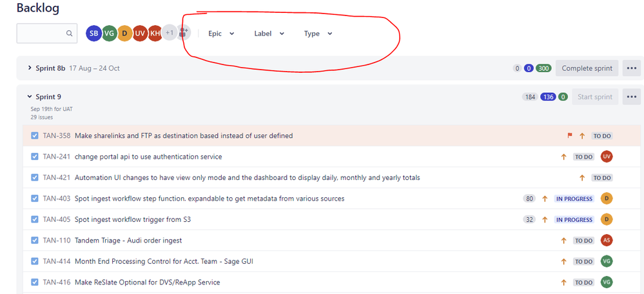Expand the Sprint 8b section
The image size is (644, 294).
point(30,68)
